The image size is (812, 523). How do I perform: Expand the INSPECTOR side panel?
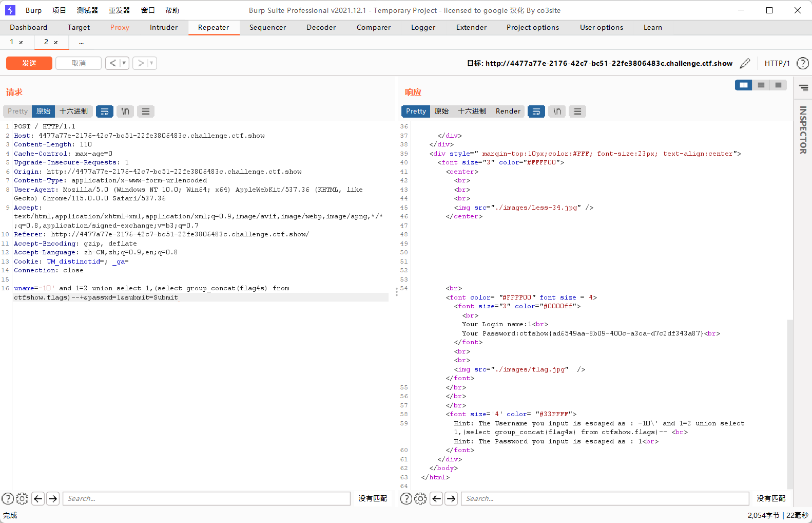point(803,130)
